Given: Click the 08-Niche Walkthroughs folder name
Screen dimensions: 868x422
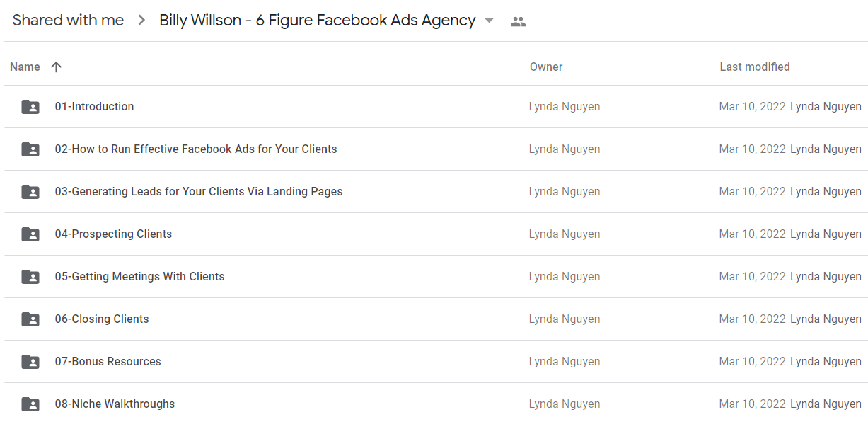Looking at the screenshot, I should tap(115, 404).
